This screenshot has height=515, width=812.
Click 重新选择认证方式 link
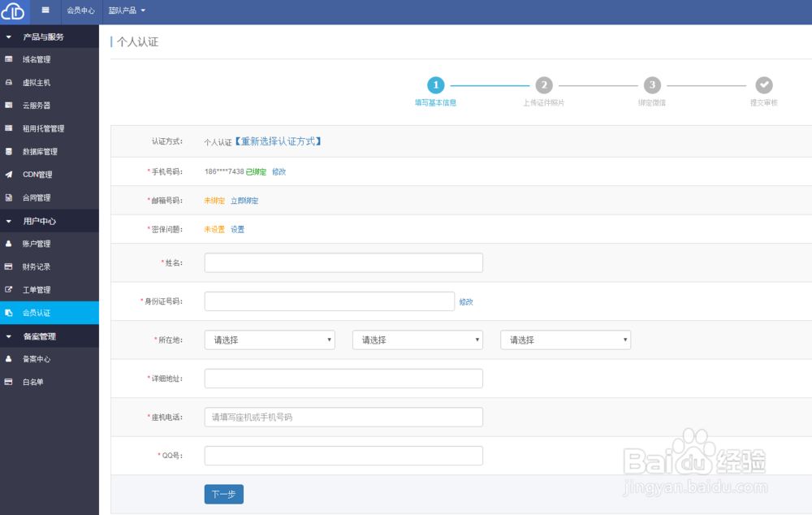(278, 141)
